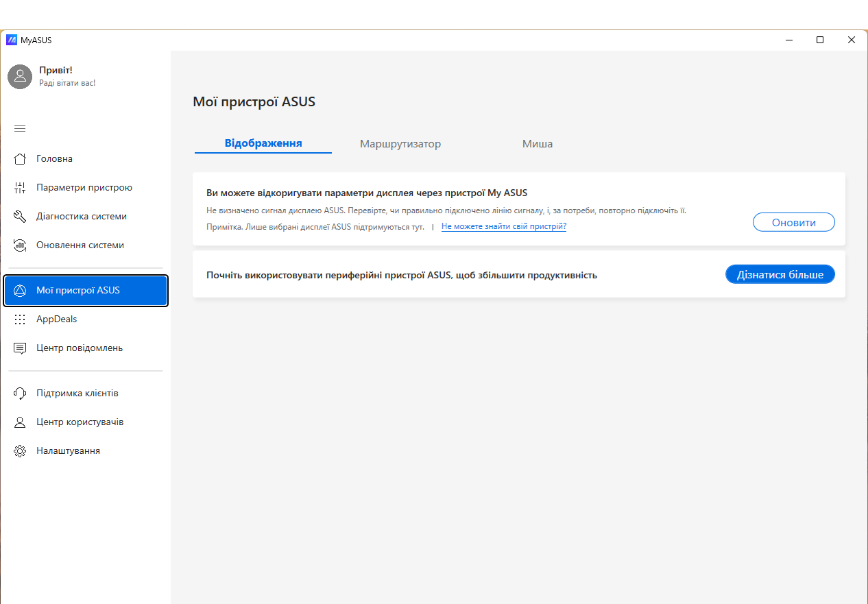
Task: Switch to the Миша tab
Action: point(538,144)
